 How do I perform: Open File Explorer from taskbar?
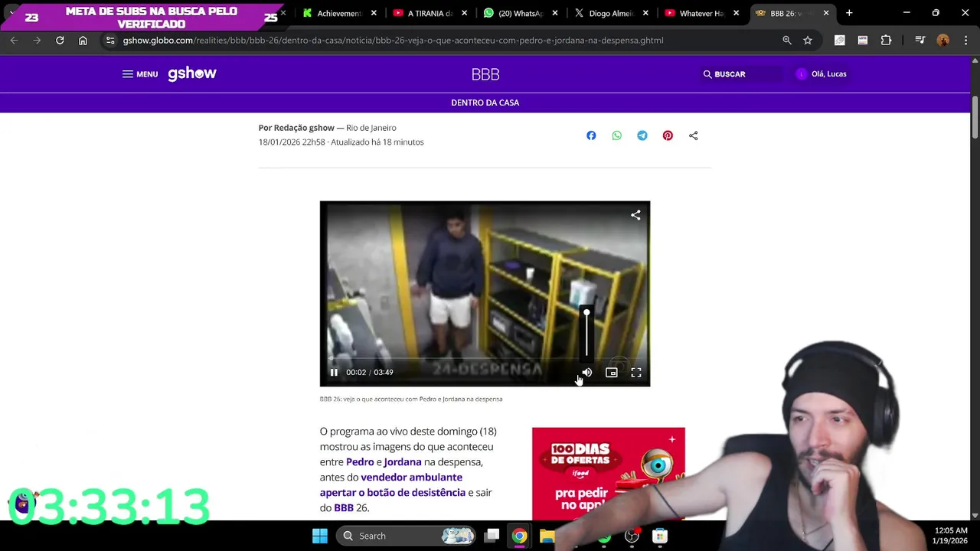pyautogui.click(x=547, y=536)
